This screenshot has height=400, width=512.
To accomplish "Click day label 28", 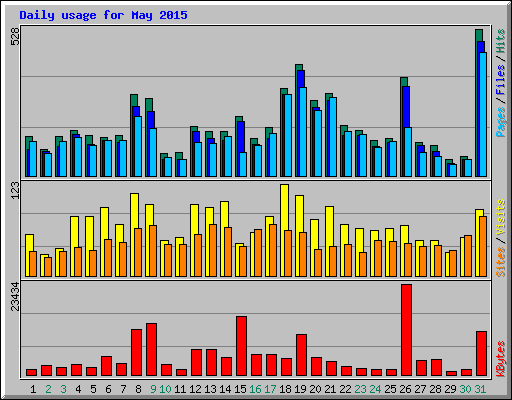I will coord(435,389).
